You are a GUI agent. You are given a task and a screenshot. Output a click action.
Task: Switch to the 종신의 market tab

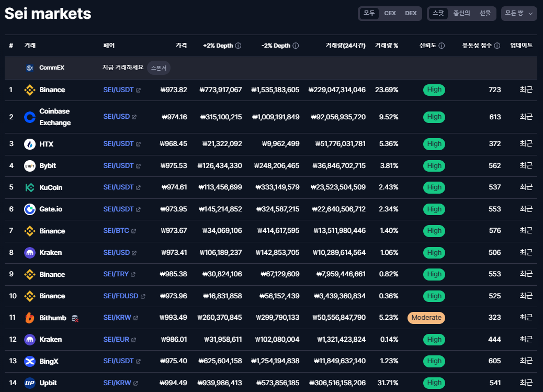click(x=462, y=14)
